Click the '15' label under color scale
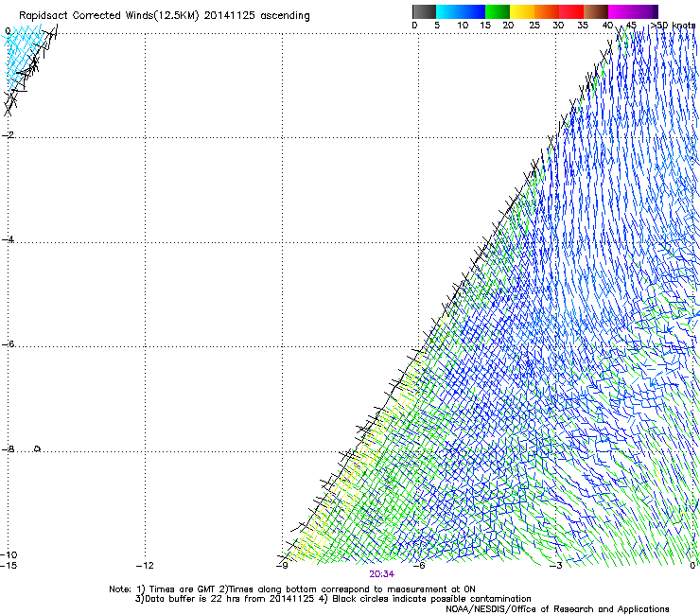 tap(485, 26)
